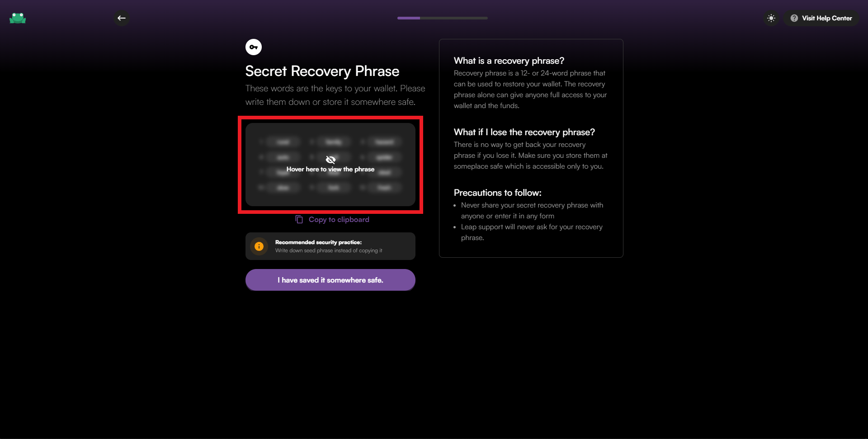
Task: Click the green Leap frog logo
Action: pos(18,18)
